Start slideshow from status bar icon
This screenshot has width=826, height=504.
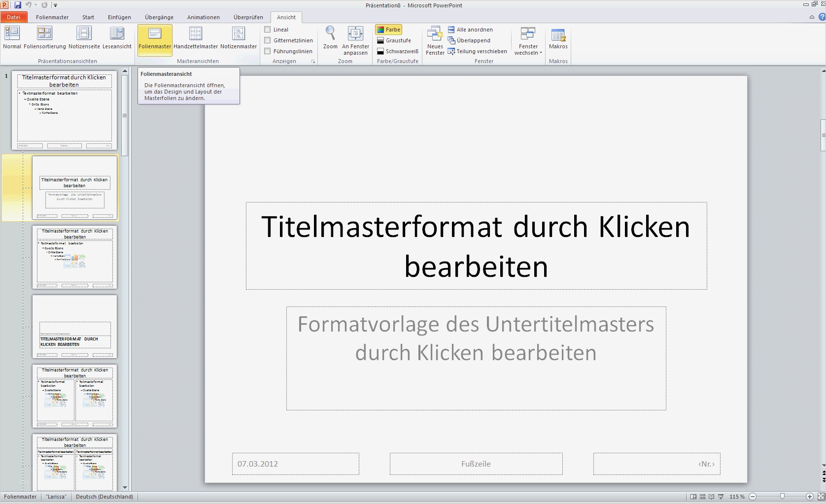pyautogui.click(x=721, y=497)
